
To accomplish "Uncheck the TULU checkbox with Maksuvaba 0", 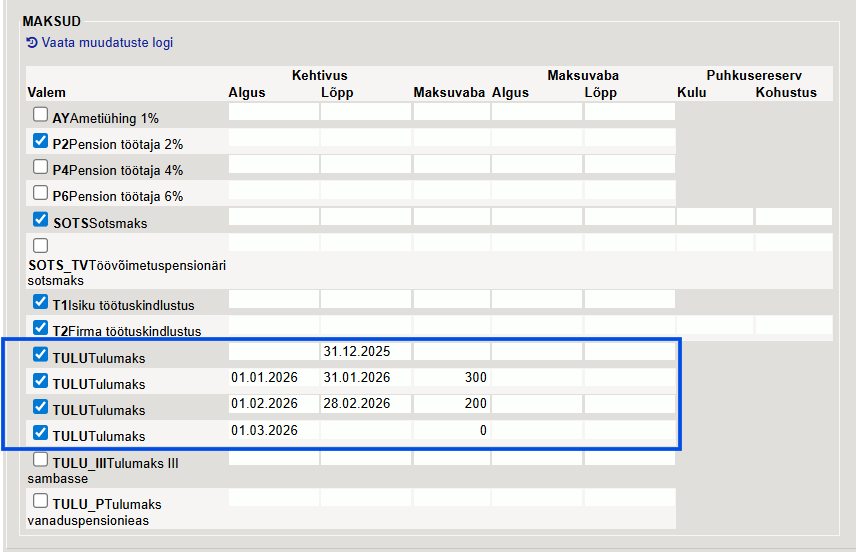I will pos(41,433).
